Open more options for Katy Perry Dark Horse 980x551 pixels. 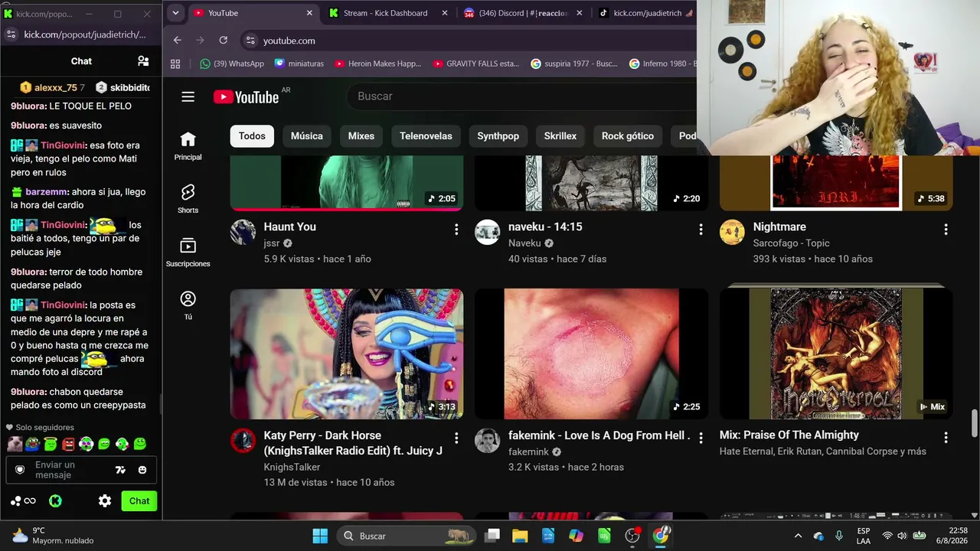(x=456, y=439)
